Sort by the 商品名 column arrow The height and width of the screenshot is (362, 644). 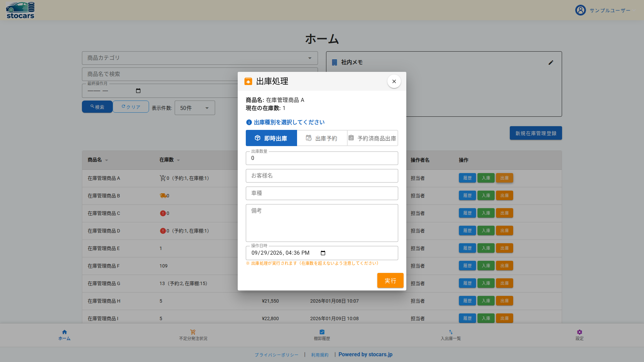click(x=107, y=160)
